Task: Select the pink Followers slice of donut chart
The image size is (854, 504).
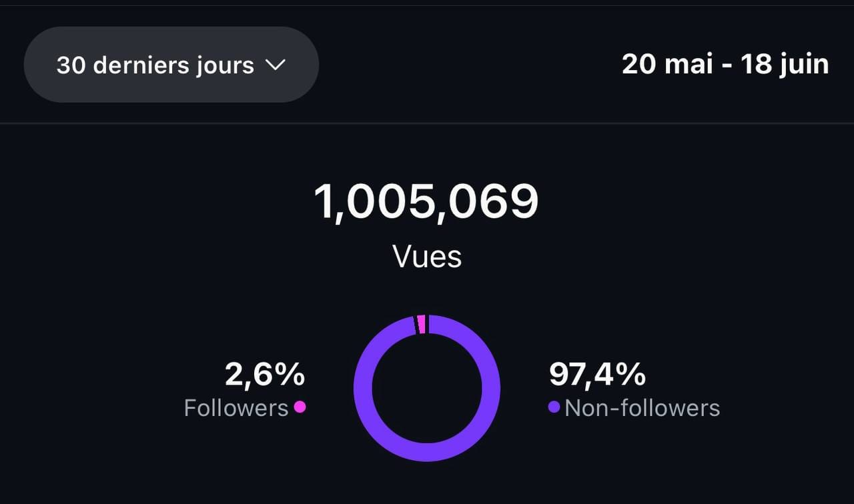Action: coord(422,324)
